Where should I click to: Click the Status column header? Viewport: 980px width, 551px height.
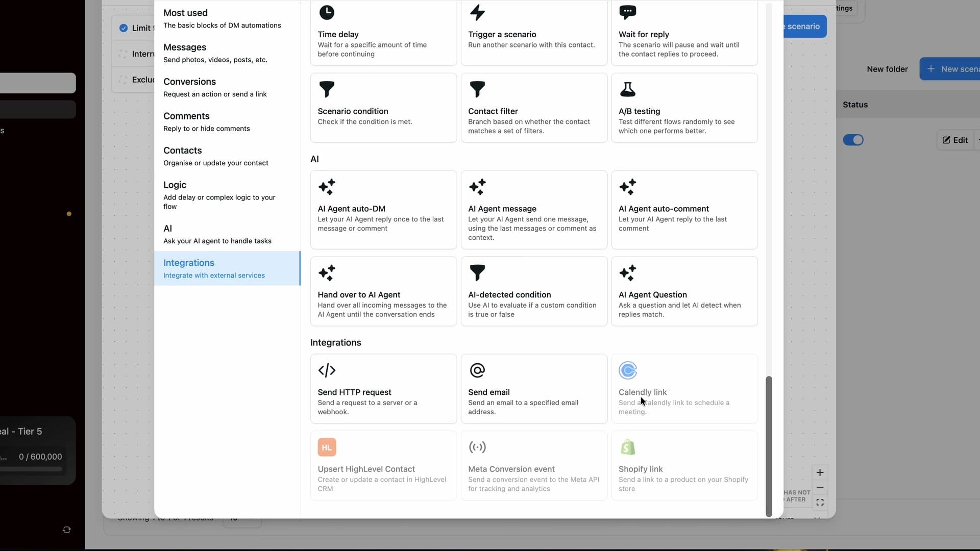(x=855, y=105)
